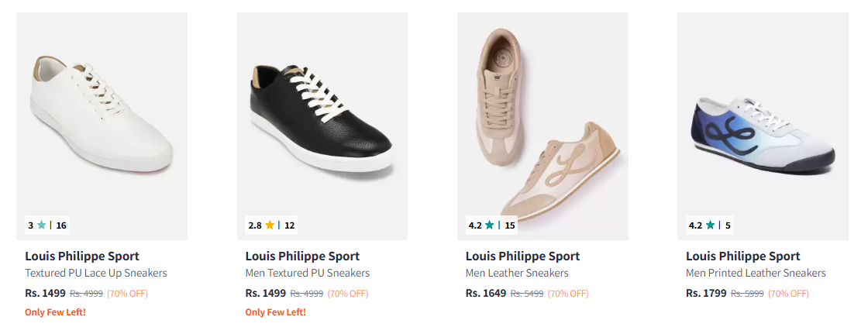Click the Textured PU Lace Up Sneakers title
Screen dimensions: 868x327
pos(95,273)
